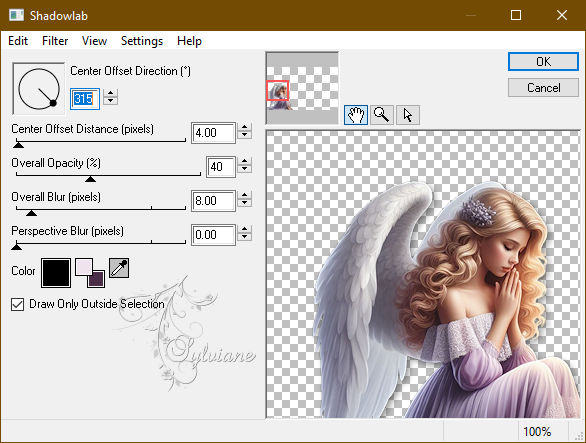This screenshot has width=586, height=443.
Task: Click the navigator preview thumbnail
Action: click(x=302, y=88)
